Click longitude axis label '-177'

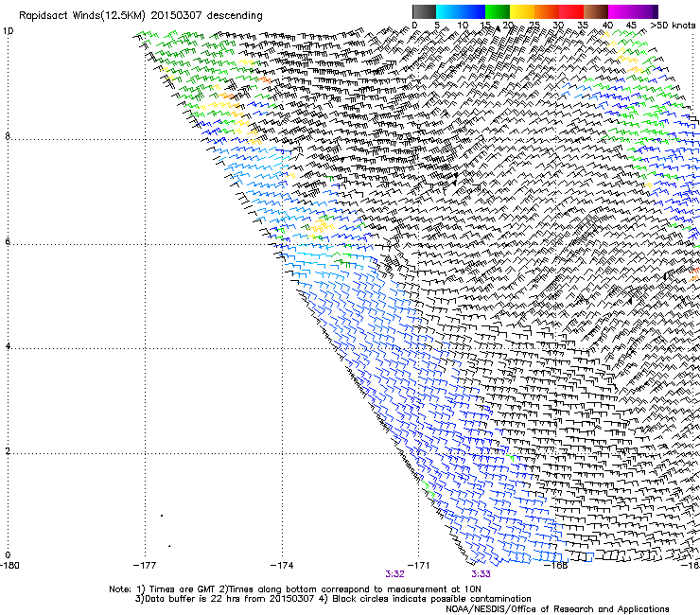click(145, 566)
